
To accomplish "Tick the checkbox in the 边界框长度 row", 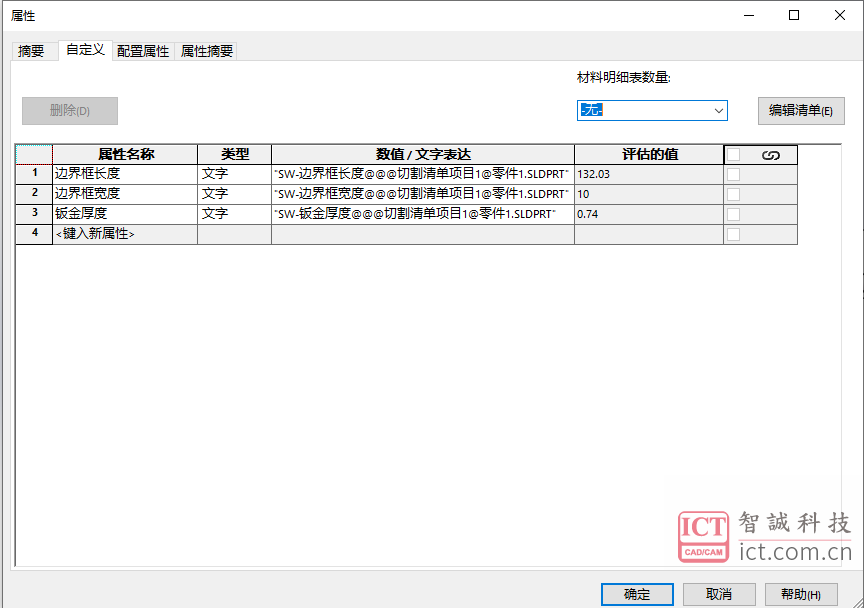I will 734,174.
